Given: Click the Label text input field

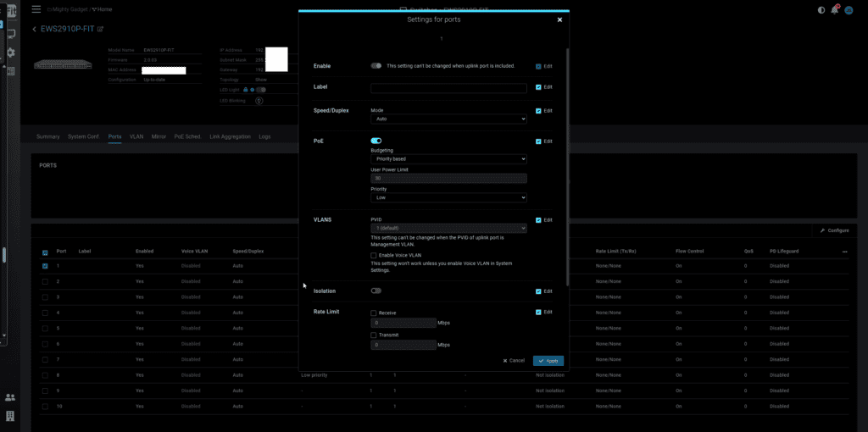Looking at the screenshot, I should click(448, 87).
